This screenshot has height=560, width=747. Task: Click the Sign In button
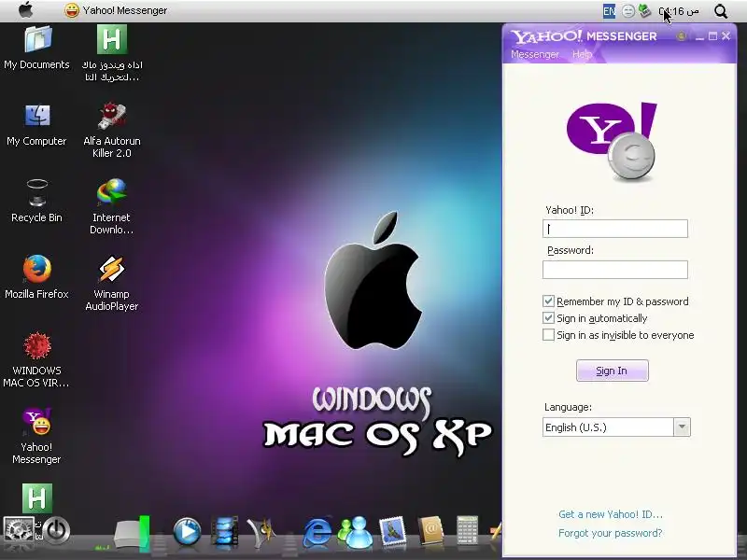[x=613, y=371]
